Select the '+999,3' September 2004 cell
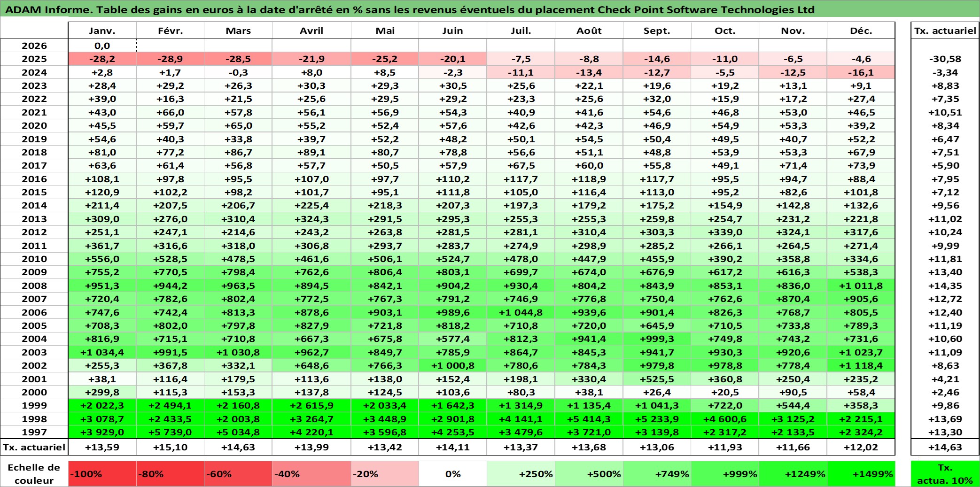Screen dimensions: 980x487 657,339
